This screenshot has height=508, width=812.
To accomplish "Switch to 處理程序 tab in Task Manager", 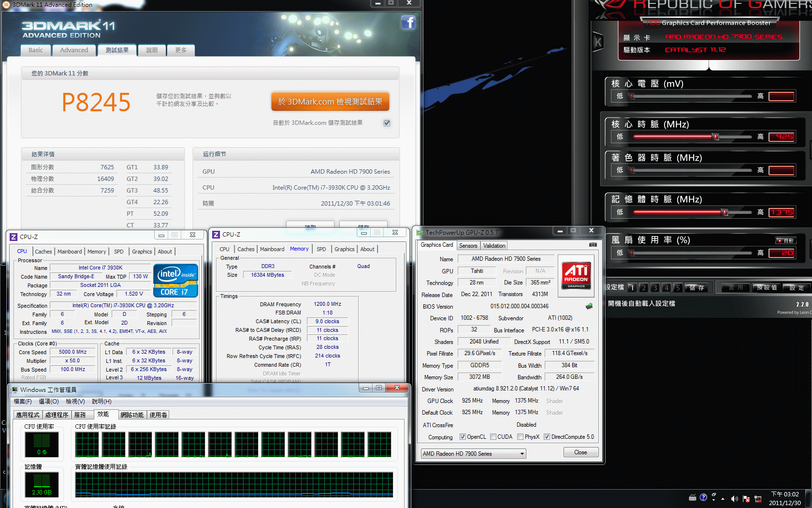I will (57, 415).
